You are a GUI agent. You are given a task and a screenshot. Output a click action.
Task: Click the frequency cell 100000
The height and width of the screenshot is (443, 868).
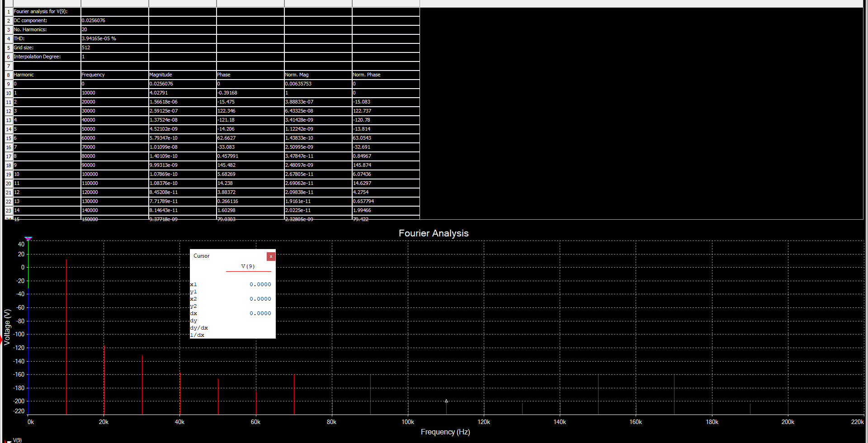(115, 174)
